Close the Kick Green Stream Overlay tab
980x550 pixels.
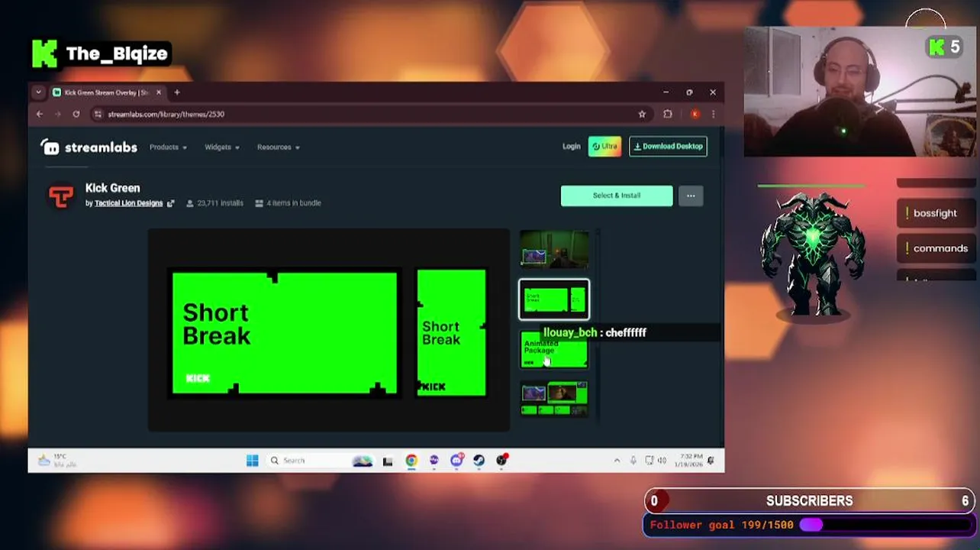click(x=159, y=92)
